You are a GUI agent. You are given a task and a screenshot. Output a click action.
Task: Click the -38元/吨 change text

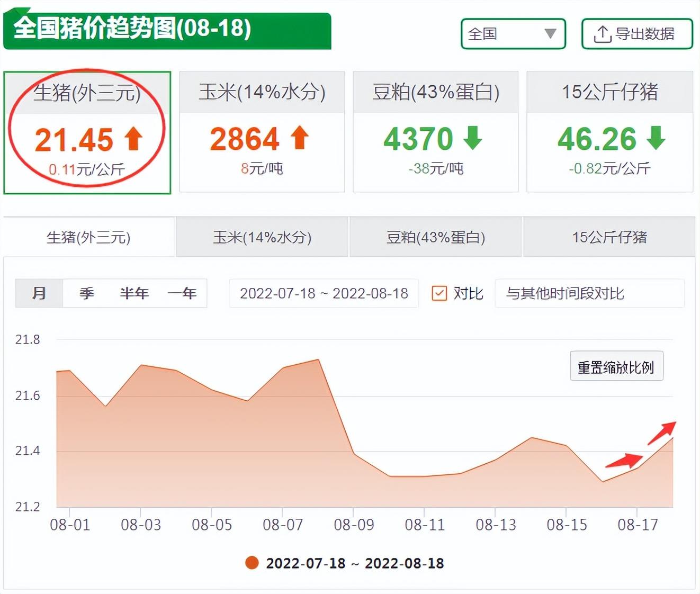[436, 168]
